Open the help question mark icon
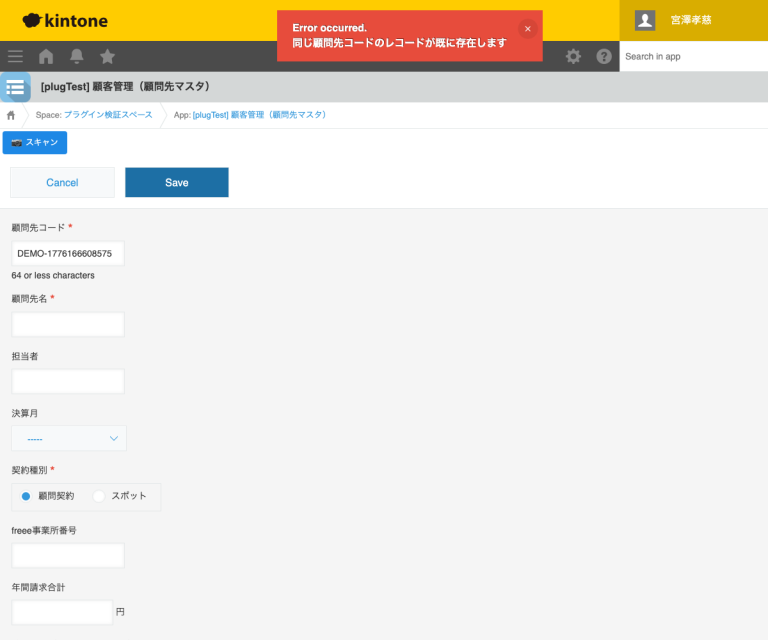This screenshot has height=640, width=768. [x=604, y=56]
